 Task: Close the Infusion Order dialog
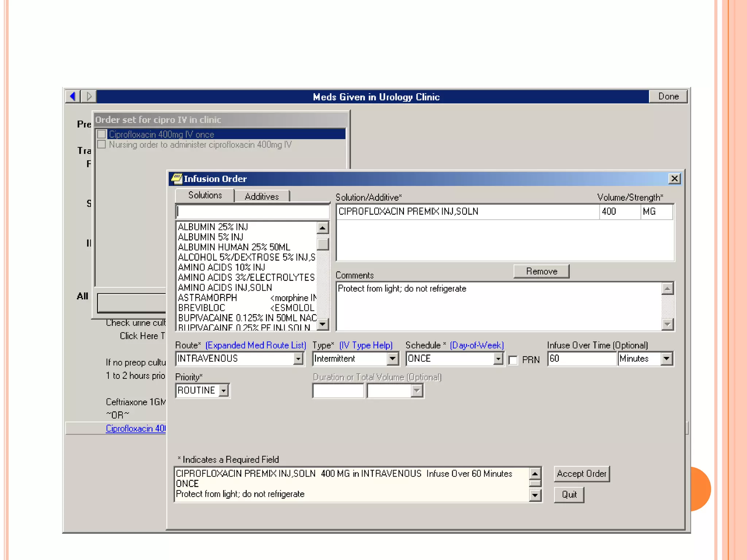(674, 179)
